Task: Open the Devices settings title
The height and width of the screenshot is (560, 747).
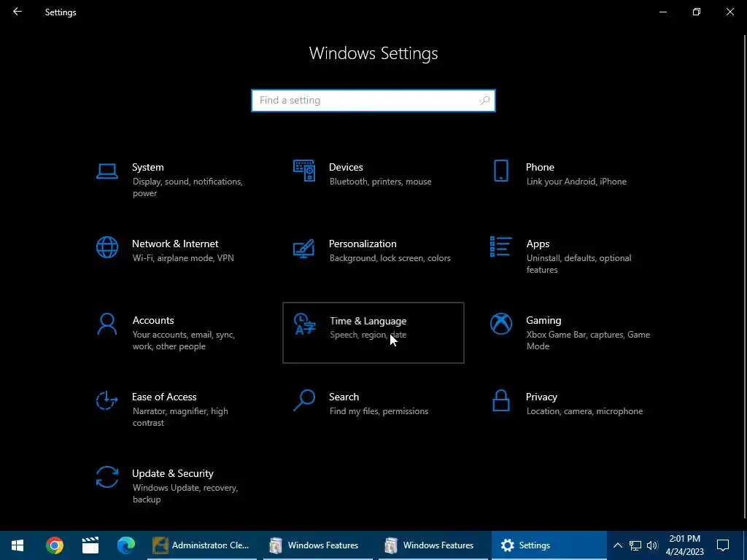Action: (x=346, y=167)
